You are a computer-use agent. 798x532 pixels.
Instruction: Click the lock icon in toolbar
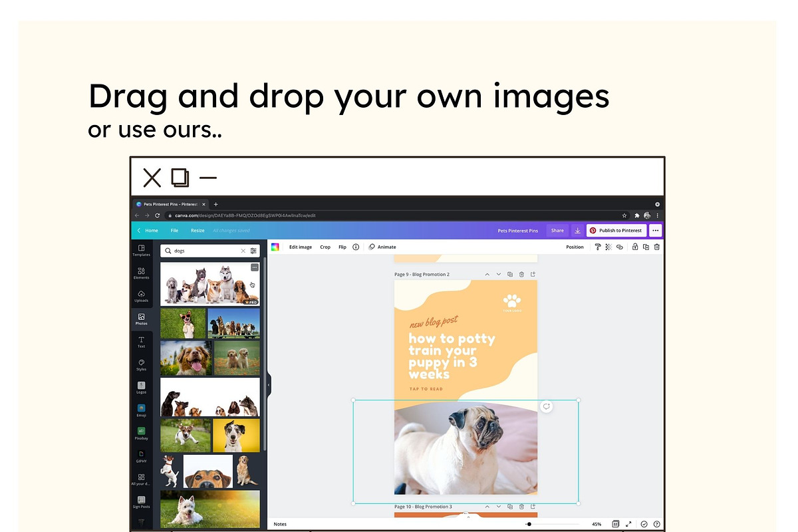(635, 247)
